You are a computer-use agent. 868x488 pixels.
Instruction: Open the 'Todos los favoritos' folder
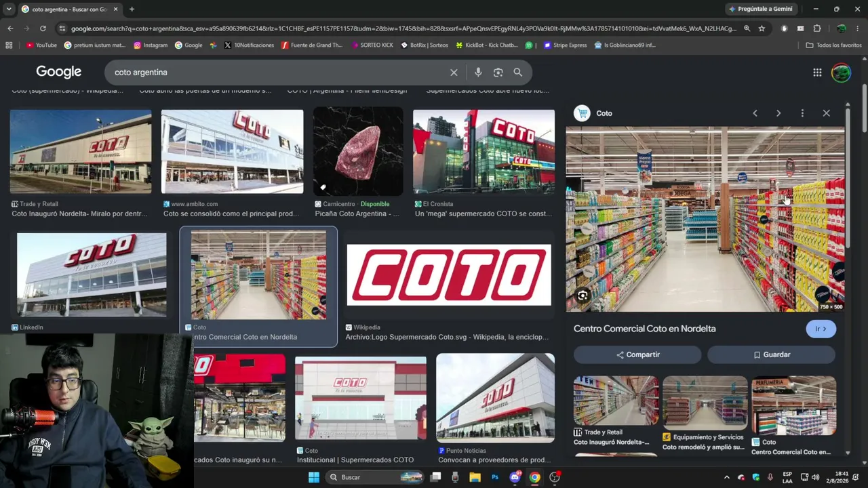833,45
